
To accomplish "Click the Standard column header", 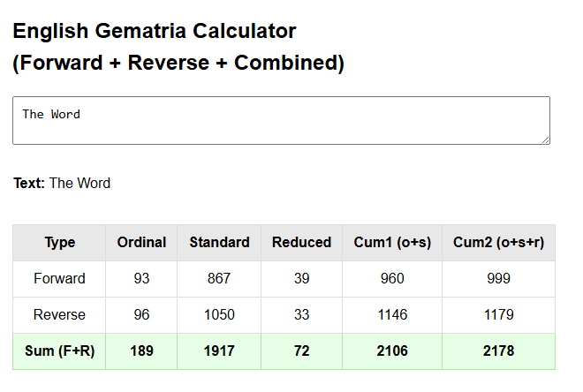I will coord(219,242).
